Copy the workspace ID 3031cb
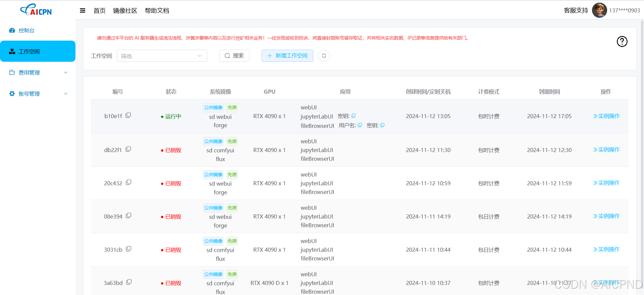Screen dimensions: 644x295 point(128,249)
